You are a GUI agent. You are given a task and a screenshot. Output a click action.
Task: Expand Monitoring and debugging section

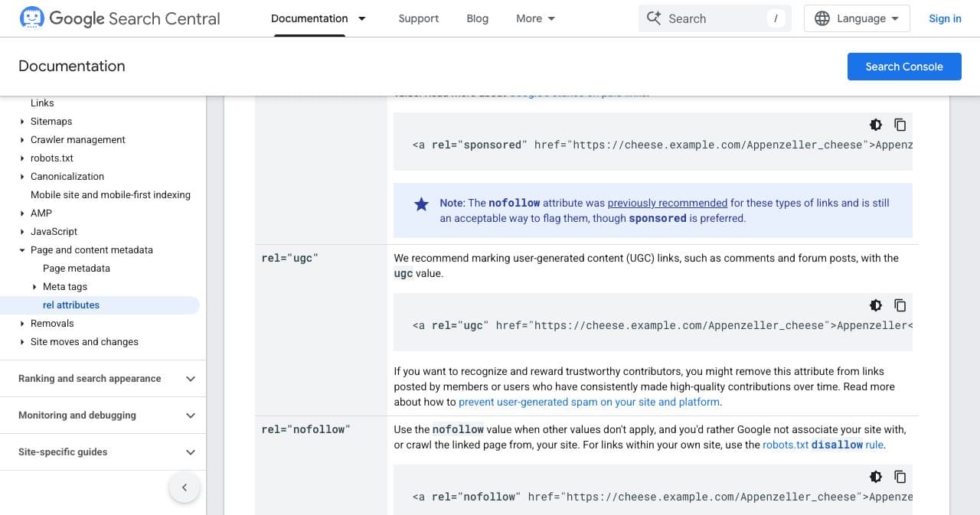(103, 415)
